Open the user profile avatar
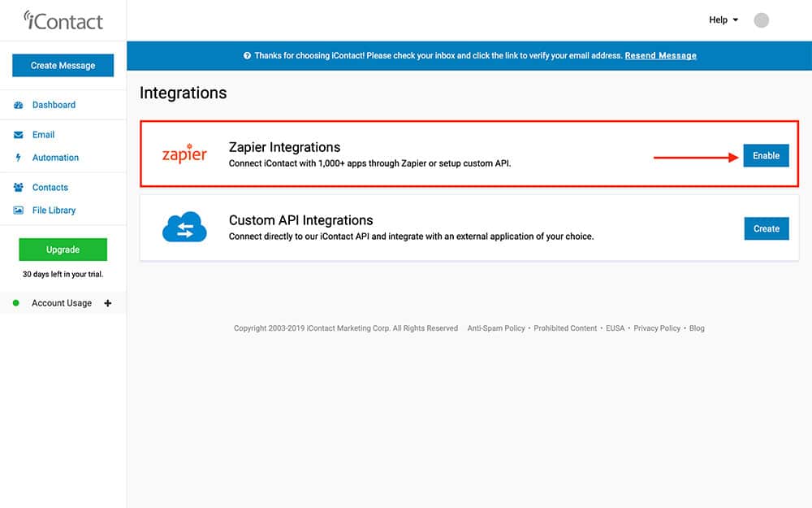 [x=761, y=20]
